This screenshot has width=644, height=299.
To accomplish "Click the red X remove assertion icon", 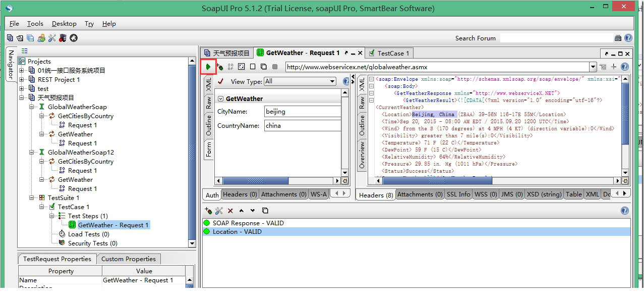I will (230, 211).
